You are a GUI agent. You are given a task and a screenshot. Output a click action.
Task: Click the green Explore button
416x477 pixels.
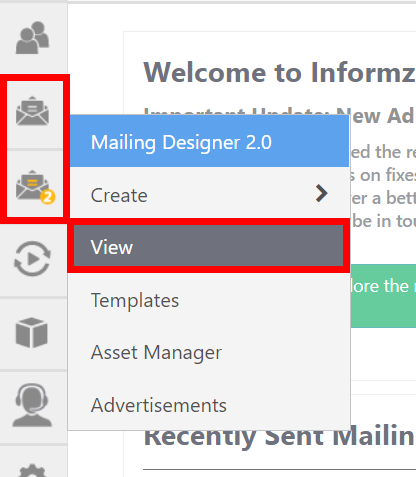383,296
